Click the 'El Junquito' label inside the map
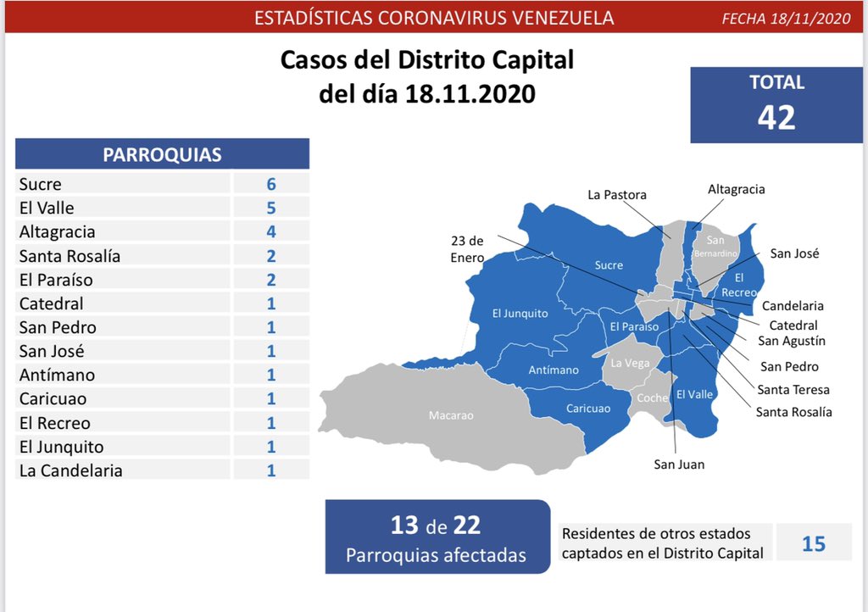The width and height of the screenshot is (868, 612). click(520, 313)
